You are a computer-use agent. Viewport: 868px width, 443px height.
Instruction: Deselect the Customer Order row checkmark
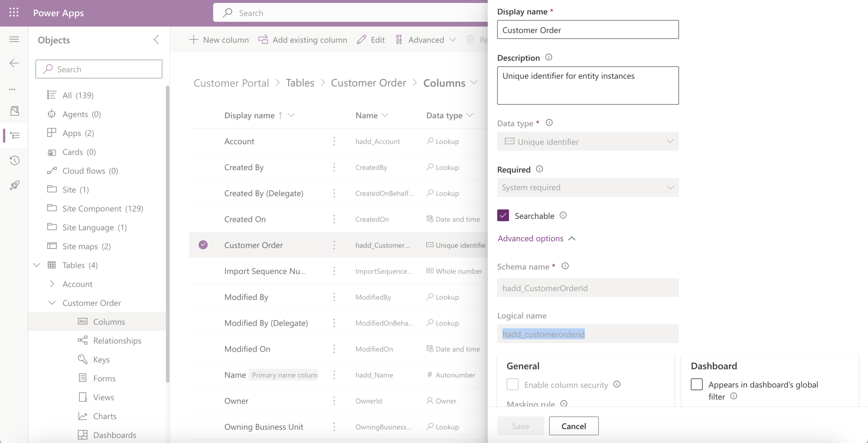[203, 245]
